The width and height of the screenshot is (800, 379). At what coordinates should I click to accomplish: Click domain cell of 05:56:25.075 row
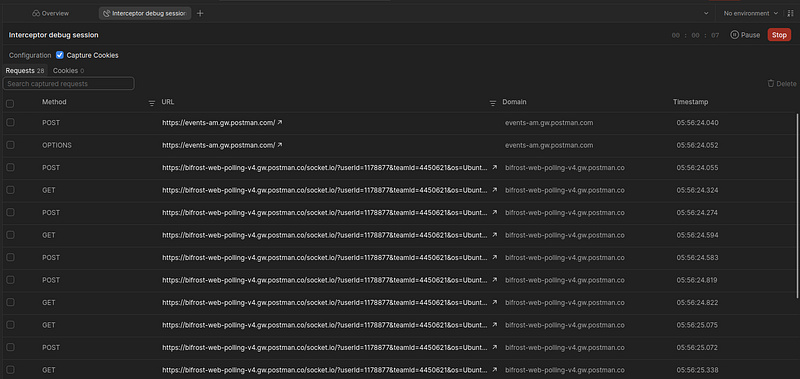(565, 325)
